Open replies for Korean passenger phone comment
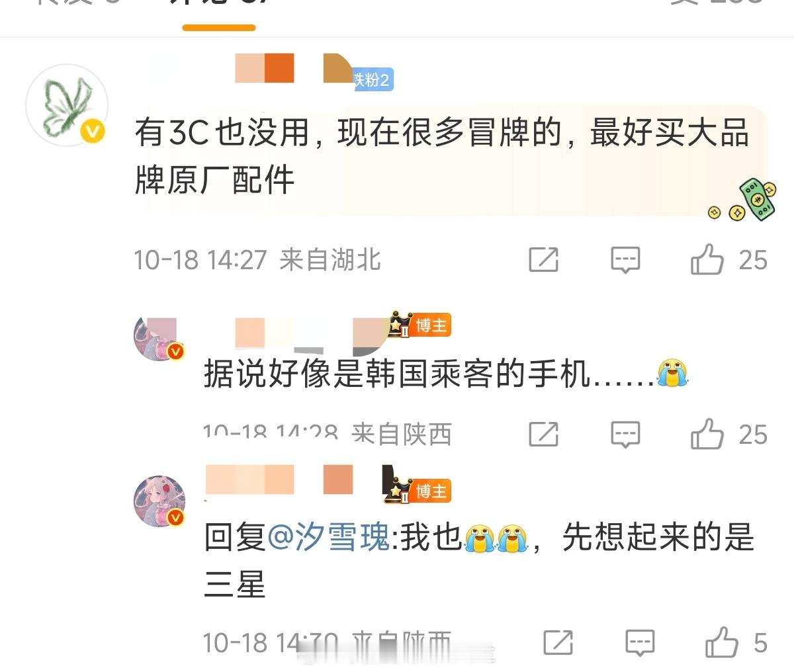Screen dimensions: 794x672 pos(625,435)
